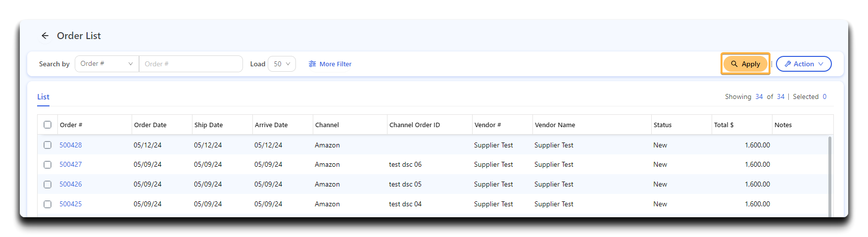Open order 500427 link

click(x=71, y=164)
